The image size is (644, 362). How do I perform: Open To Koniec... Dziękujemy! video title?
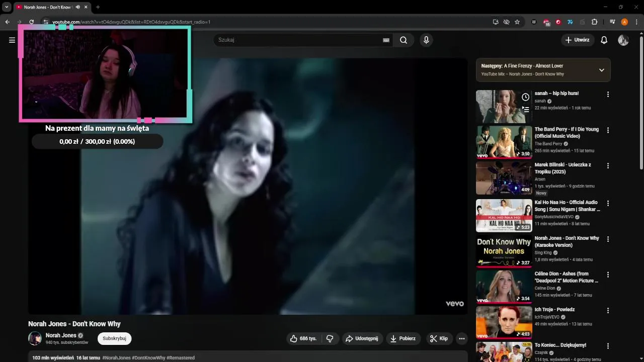(560, 345)
